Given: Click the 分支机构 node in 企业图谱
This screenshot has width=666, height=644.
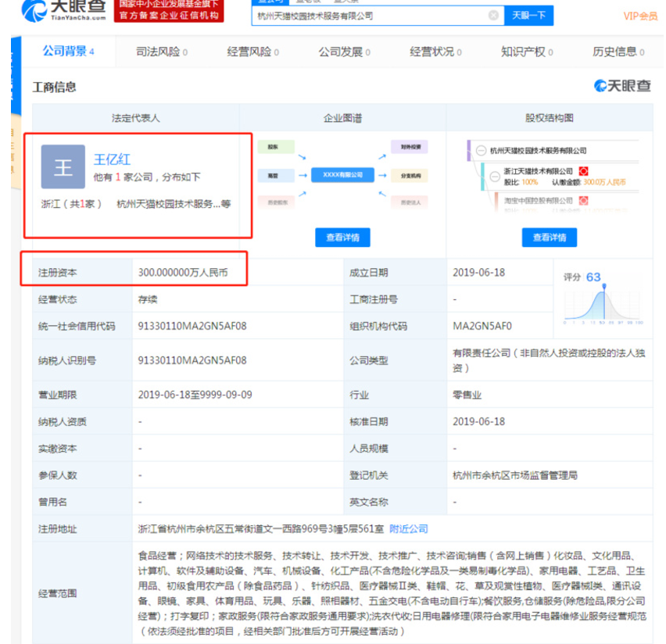Looking at the screenshot, I should pos(409,175).
